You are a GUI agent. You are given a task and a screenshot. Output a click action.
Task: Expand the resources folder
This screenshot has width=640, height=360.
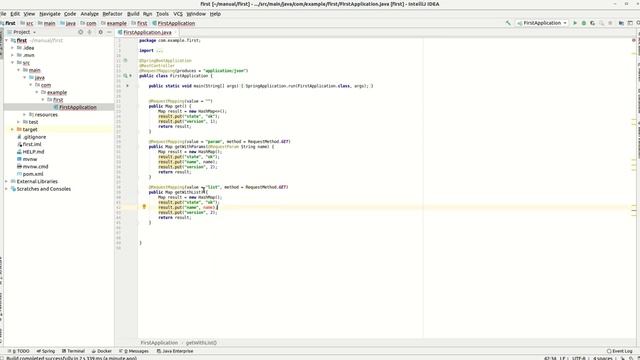(24, 115)
